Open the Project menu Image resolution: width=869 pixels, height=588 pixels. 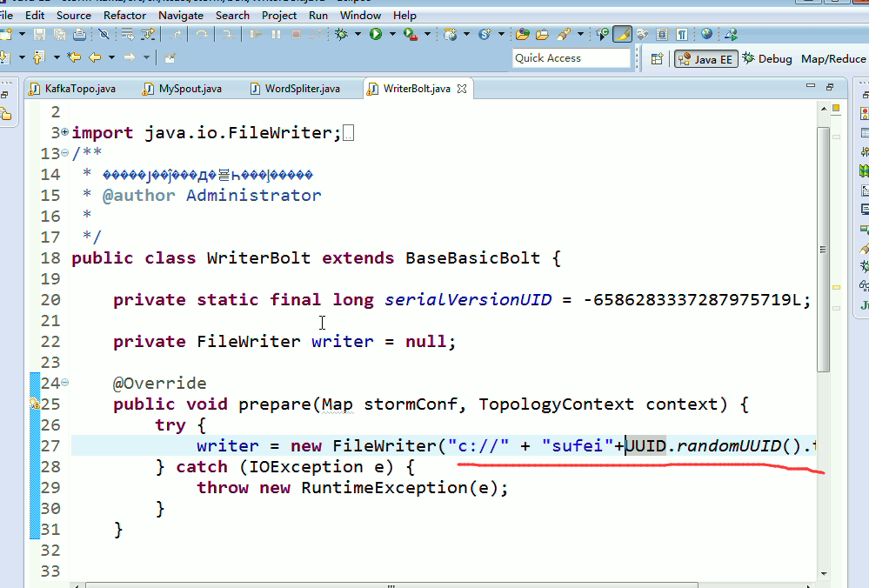click(279, 16)
